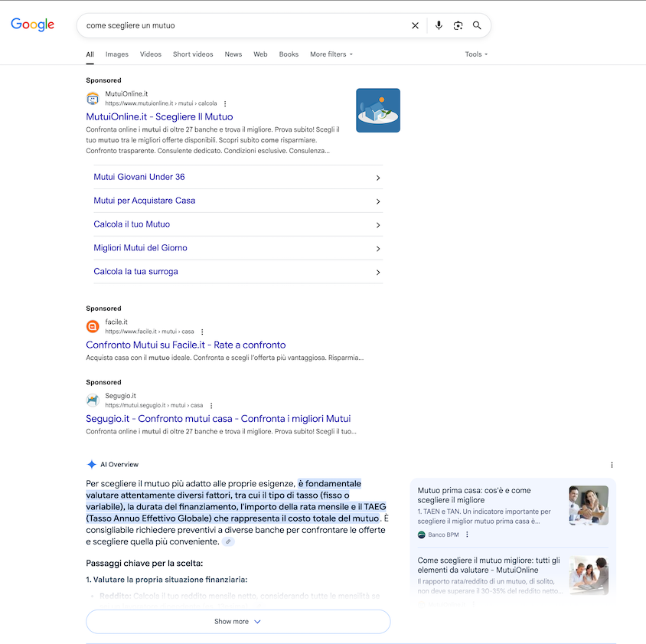
Task: Expand AI Overview with Show more
Action: 238,622
